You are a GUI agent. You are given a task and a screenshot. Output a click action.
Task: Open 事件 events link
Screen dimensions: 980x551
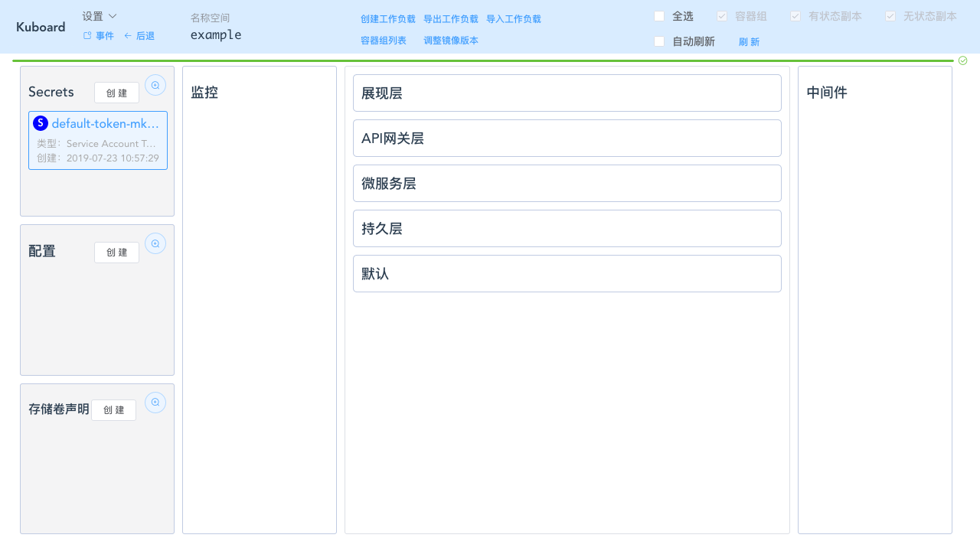point(99,36)
